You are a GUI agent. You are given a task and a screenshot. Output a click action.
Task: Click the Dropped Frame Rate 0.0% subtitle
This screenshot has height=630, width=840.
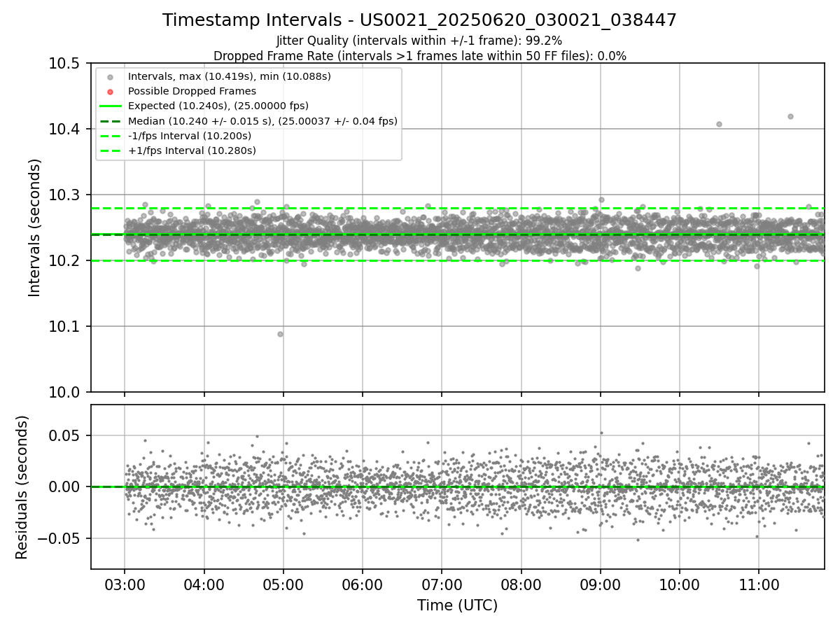coord(419,56)
